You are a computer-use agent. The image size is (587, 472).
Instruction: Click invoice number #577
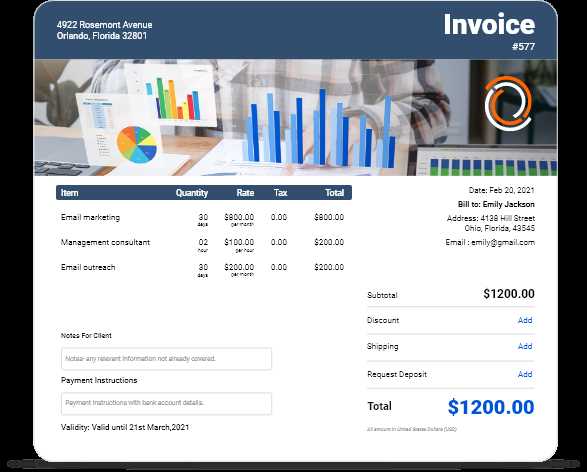tap(523, 47)
